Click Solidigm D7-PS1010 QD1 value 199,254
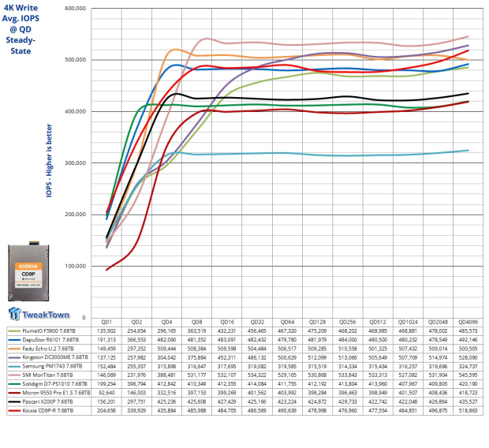This screenshot has height=448, width=489. click(x=106, y=384)
